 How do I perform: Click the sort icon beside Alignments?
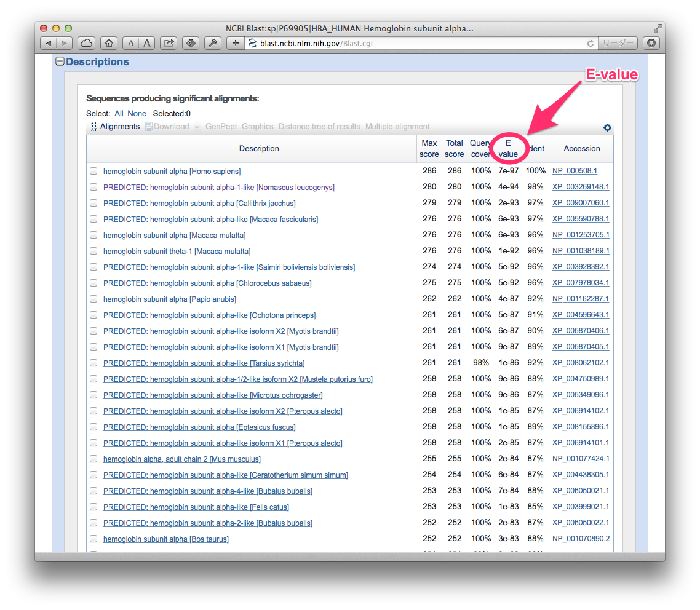pos(93,127)
